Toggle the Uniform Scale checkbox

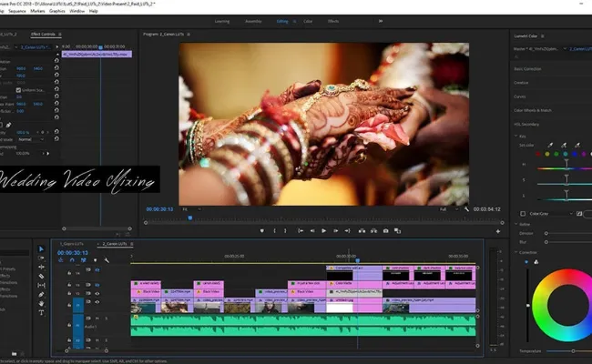coord(18,90)
